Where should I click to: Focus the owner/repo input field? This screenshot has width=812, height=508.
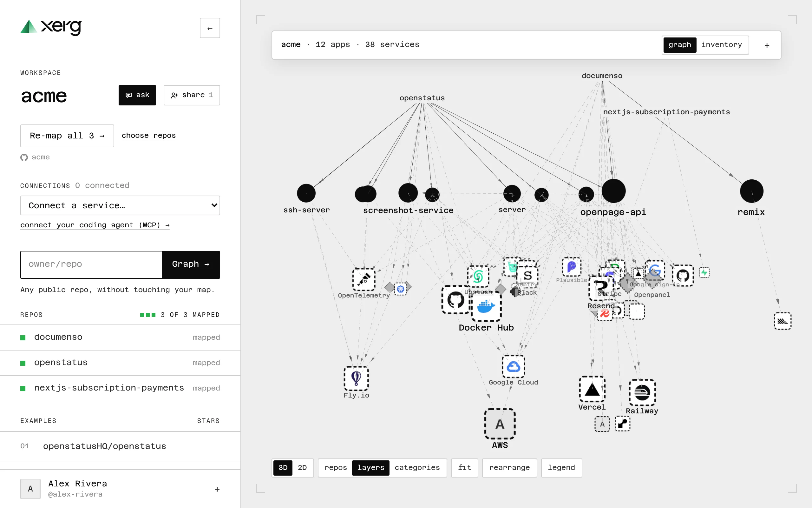(91, 264)
